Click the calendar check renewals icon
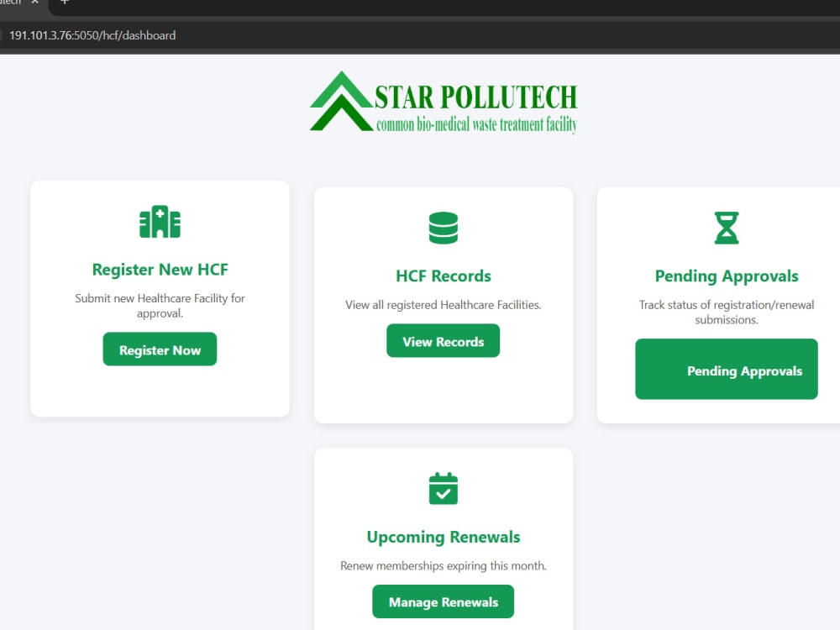 (443, 488)
